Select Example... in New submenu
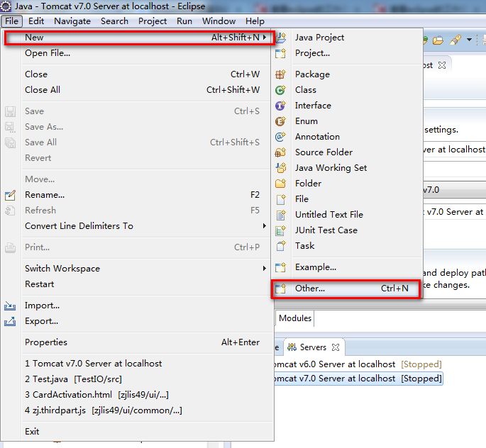The image size is (486, 448). 346,267
